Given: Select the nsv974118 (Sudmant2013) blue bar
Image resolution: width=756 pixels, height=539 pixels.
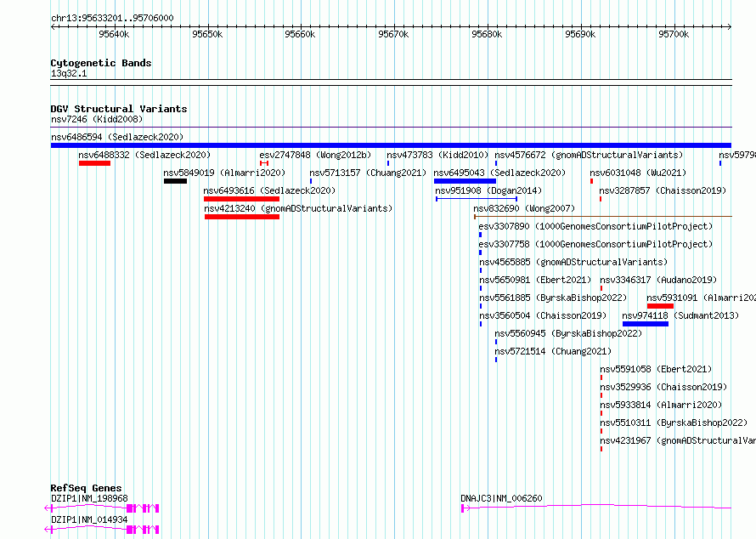Looking at the screenshot, I should 646,324.
